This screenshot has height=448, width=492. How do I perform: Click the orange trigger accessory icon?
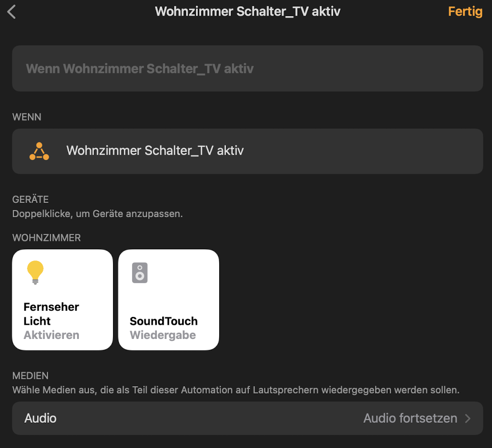point(39,151)
